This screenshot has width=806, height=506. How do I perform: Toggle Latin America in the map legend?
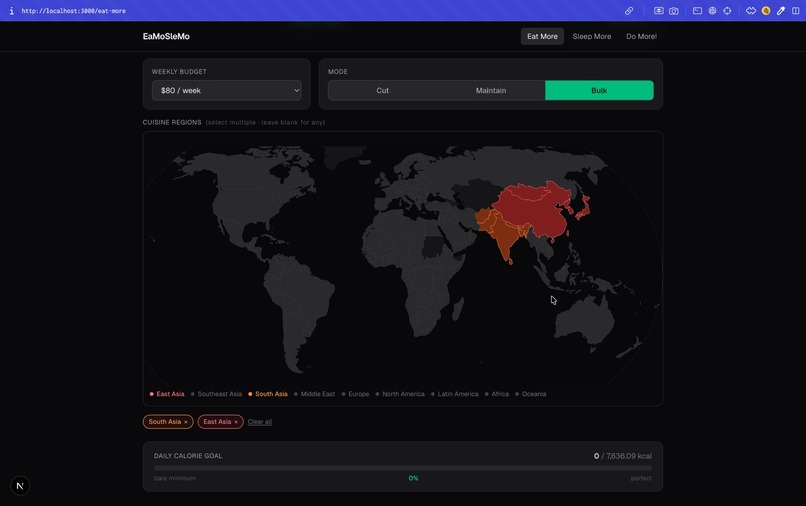point(454,394)
